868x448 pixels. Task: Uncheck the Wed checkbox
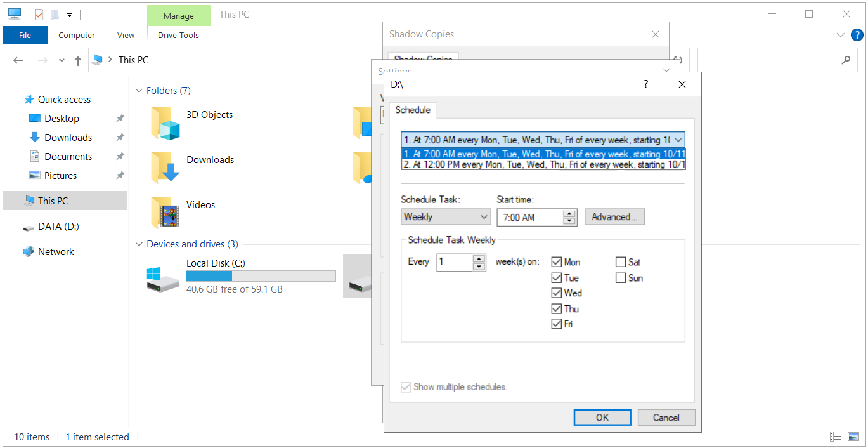[x=557, y=293]
